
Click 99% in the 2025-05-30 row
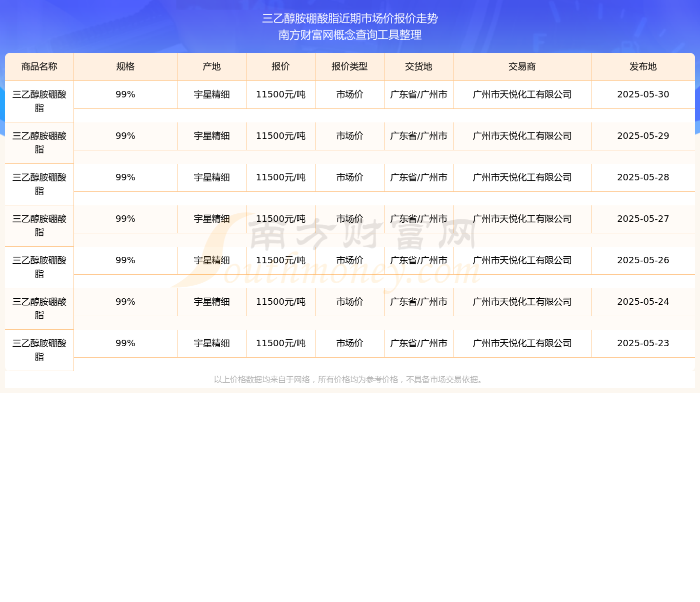(125, 94)
